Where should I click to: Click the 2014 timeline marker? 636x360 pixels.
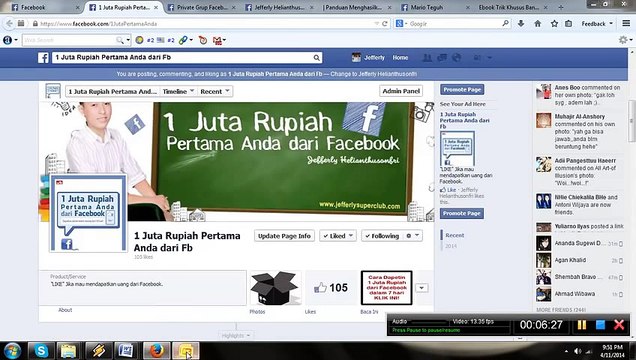(451, 246)
